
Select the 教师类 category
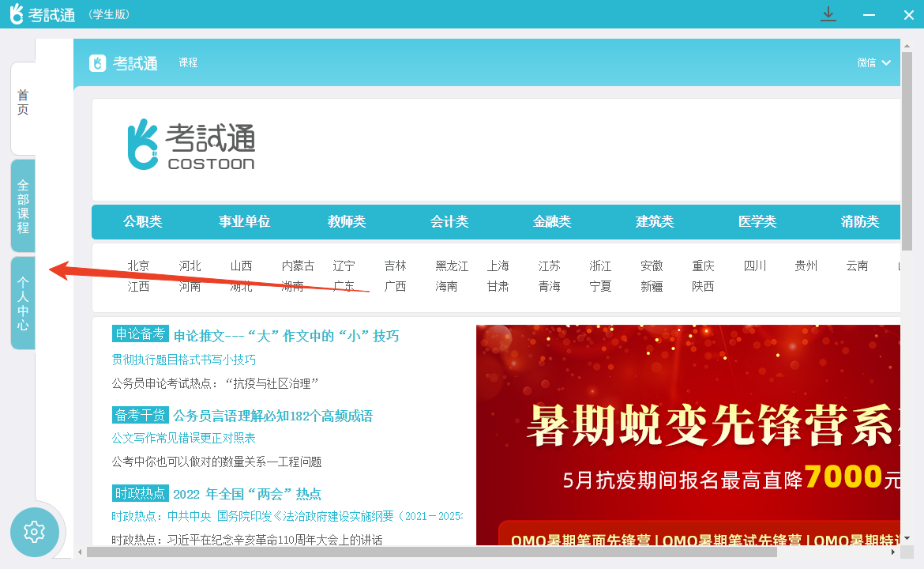point(347,222)
